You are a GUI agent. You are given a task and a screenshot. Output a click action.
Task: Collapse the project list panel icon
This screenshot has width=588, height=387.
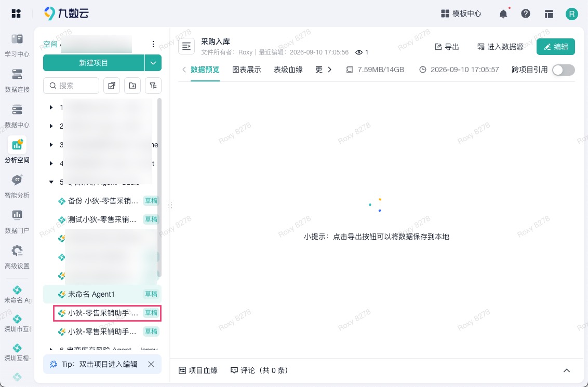186,46
